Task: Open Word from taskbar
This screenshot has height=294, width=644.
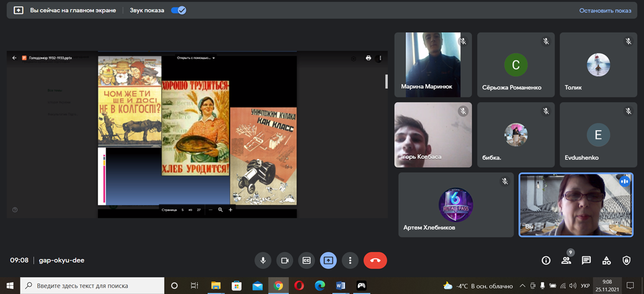Action: (x=341, y=286)
